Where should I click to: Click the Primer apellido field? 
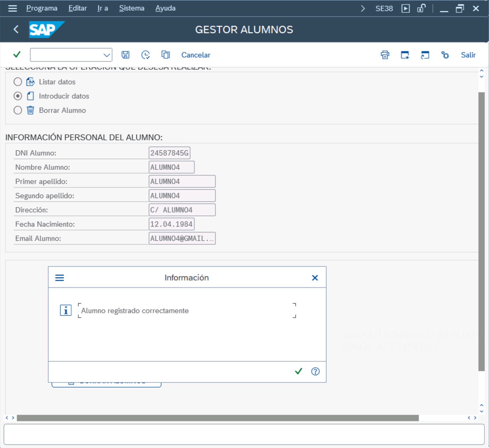[x=182, y=181]
